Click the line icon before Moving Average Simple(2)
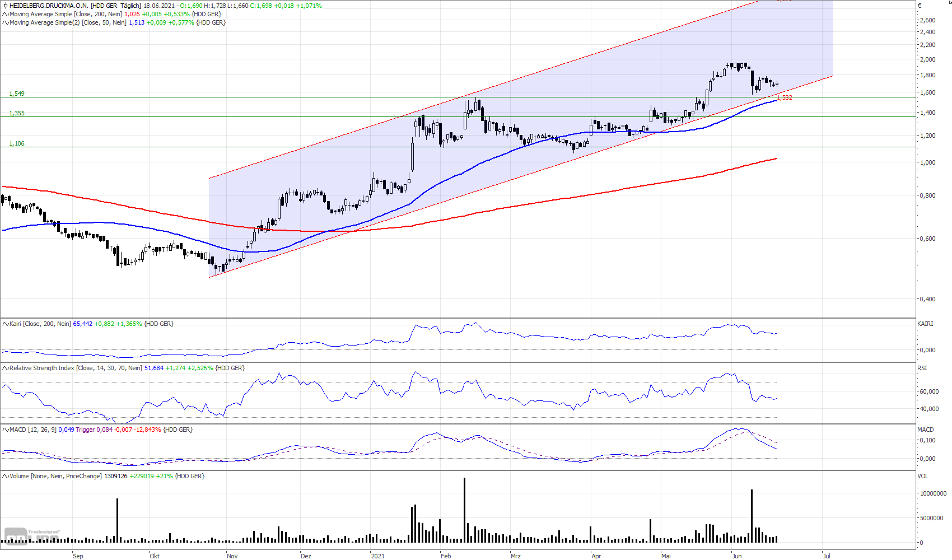952x560 pixels. click(x=5, y=22)
